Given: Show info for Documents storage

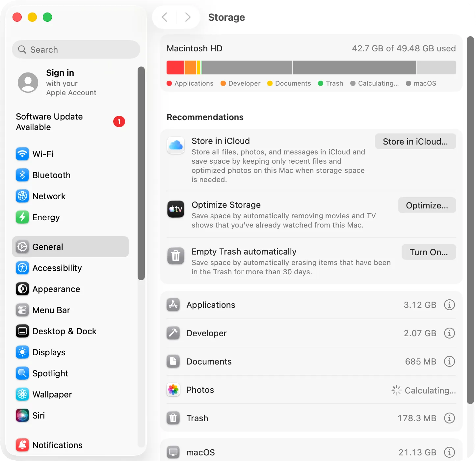Looking at the screenshot, I should click(449, 361).
